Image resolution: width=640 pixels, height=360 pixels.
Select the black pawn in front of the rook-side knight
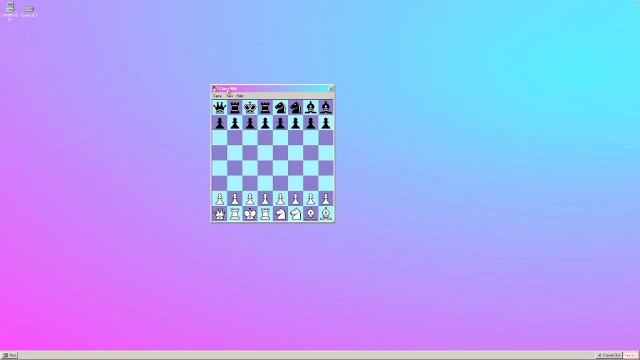click(280, 123)
